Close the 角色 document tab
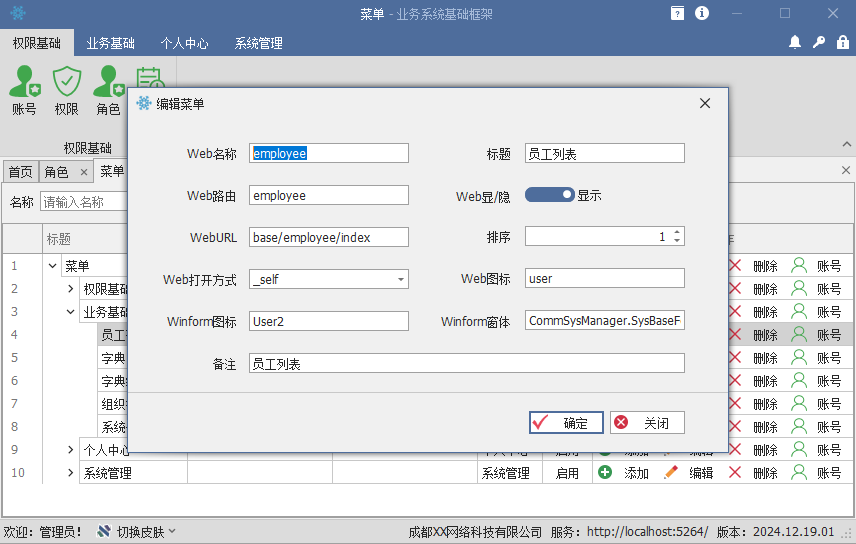This screenshot has height=544, width=856. [x=84, y=172]
